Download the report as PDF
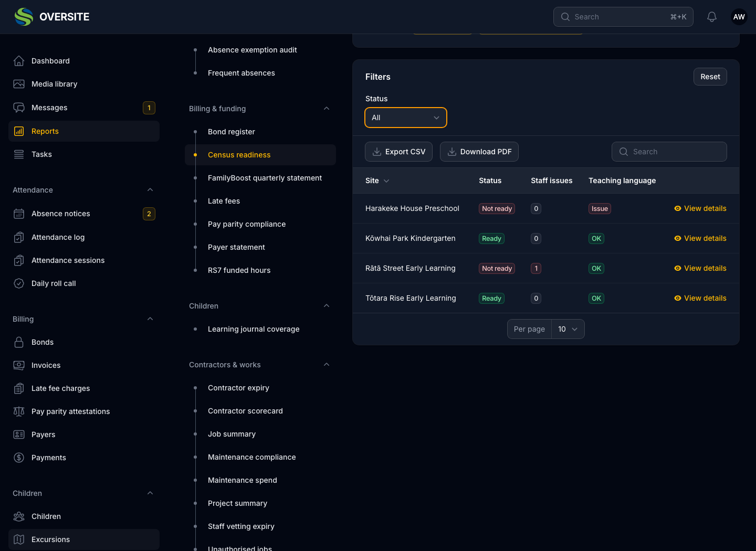Image resolution: width=756 pixels, height=551 pixels. click(x=479, y=152)
